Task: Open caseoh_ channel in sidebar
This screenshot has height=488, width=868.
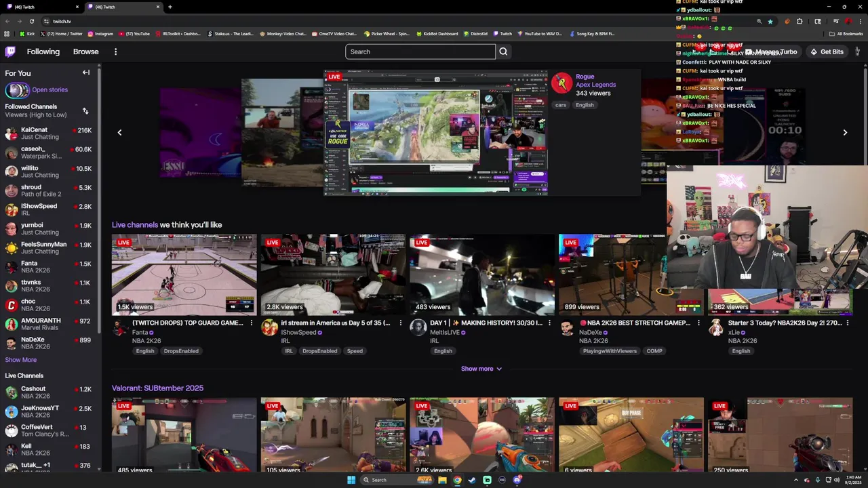Action: [49, 152]
